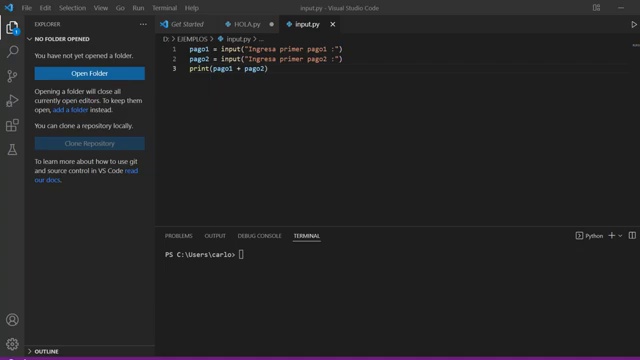Click the Open Folder button

(x=89, y=73)
